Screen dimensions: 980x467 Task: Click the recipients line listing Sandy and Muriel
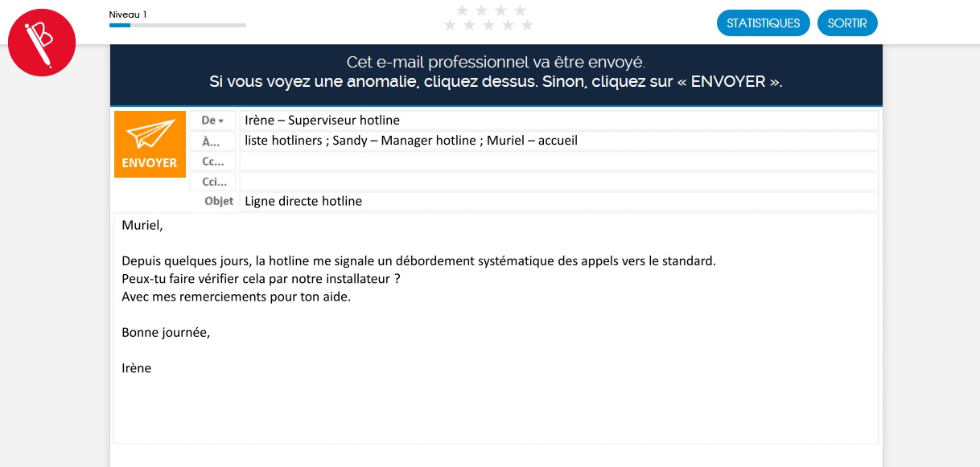pyautogui.click(x=411, y=140)
